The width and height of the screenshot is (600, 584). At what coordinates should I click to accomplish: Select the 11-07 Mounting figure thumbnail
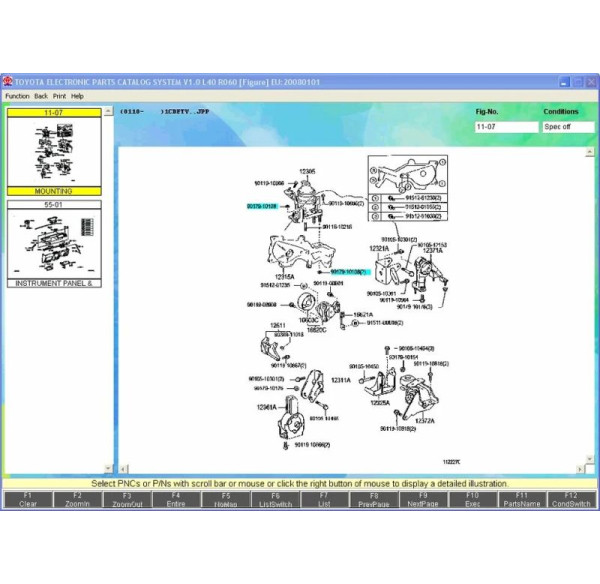tap(53, 152)
